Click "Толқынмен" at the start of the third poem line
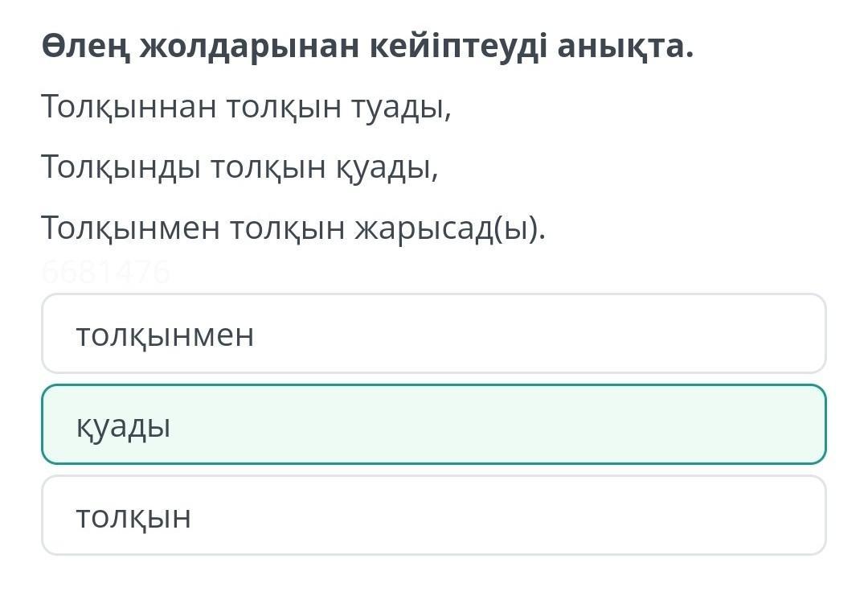The image size is (868, 600). click(x=129, y=228)
